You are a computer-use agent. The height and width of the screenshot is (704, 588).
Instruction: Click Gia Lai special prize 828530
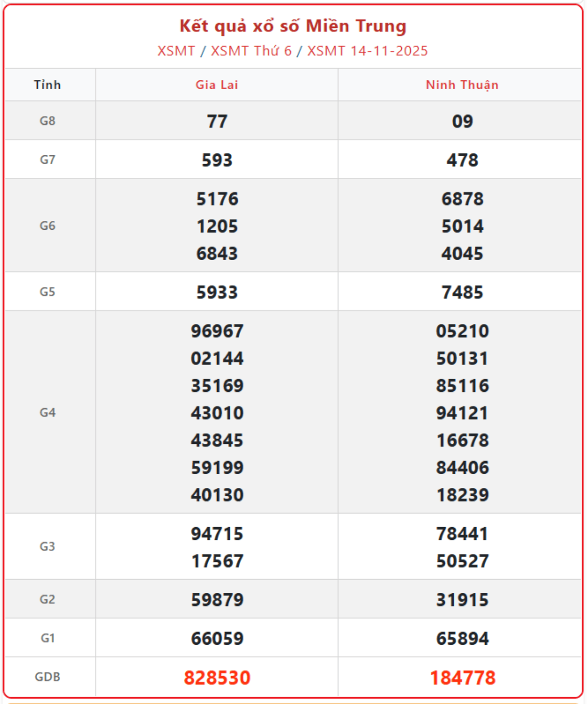click(x=217, y=678)
